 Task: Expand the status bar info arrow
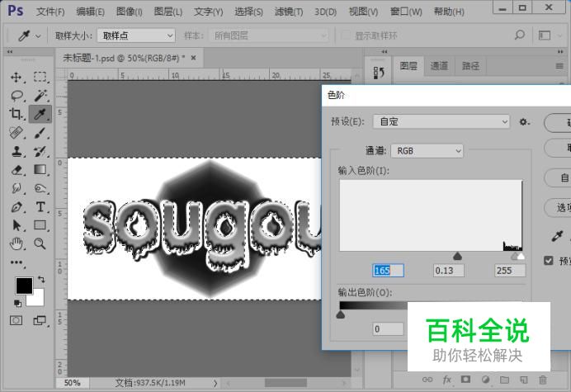coord(215,383)
